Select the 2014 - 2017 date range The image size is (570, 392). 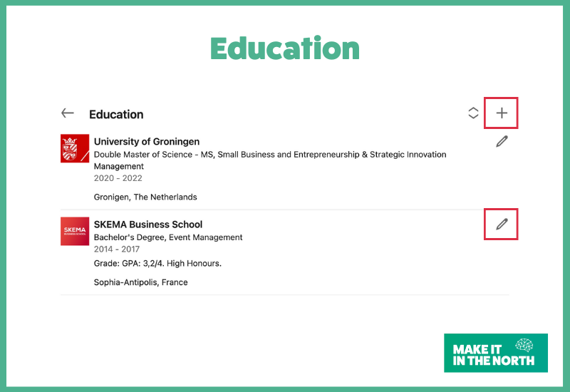117,249
